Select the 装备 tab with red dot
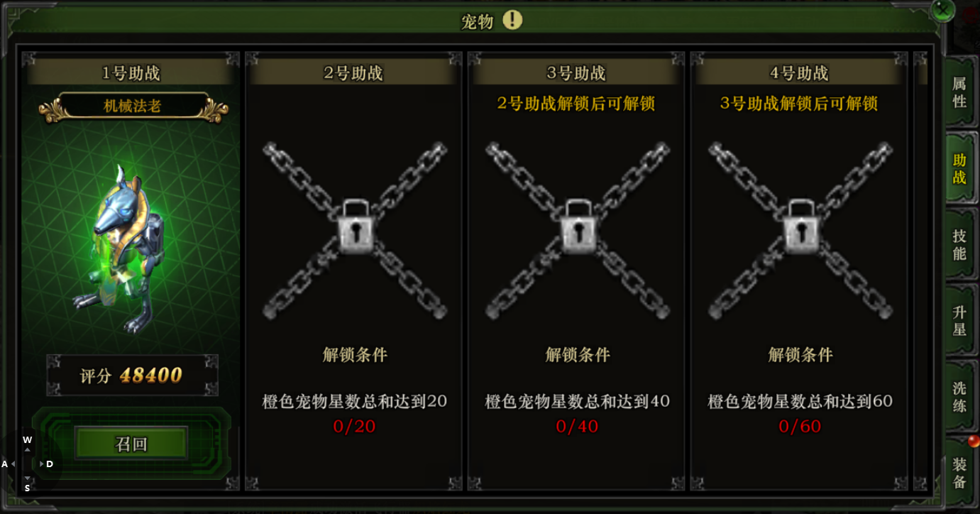The width and height of the screenshot is (980, 514). point(959,473)
